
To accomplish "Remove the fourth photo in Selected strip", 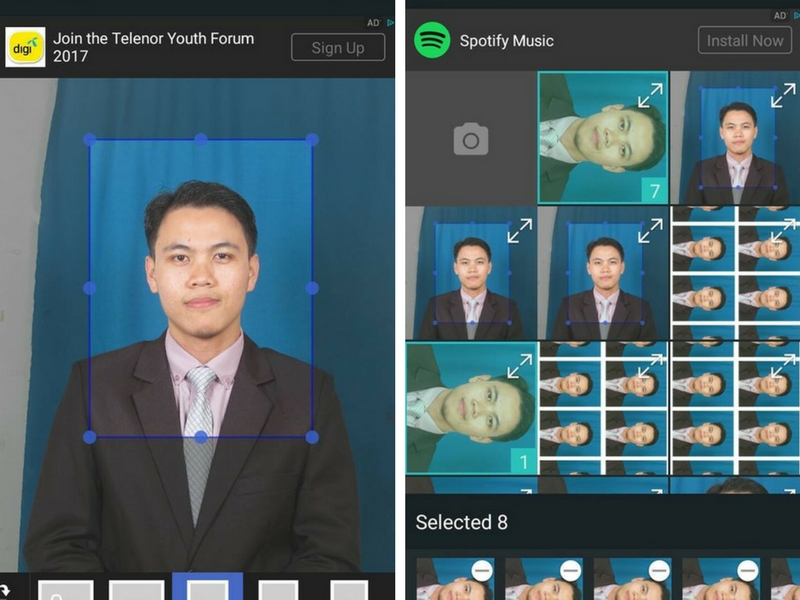I will click(x=748, y=570).
